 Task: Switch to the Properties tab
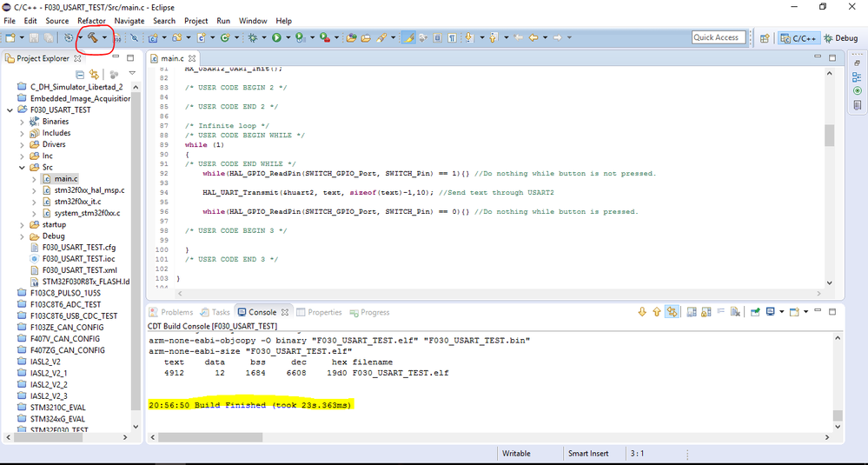tap(320, 312)
